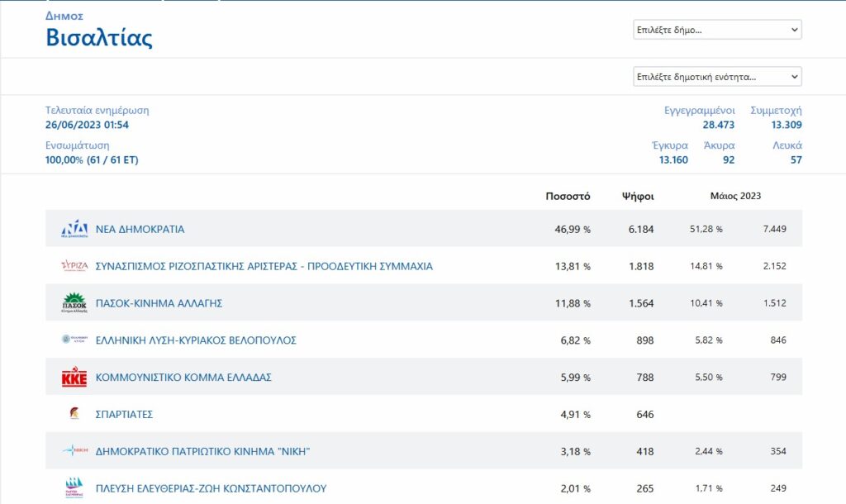Click the 'Ποσοστό' column header
The image size is (846, 504).
point(568,197)
